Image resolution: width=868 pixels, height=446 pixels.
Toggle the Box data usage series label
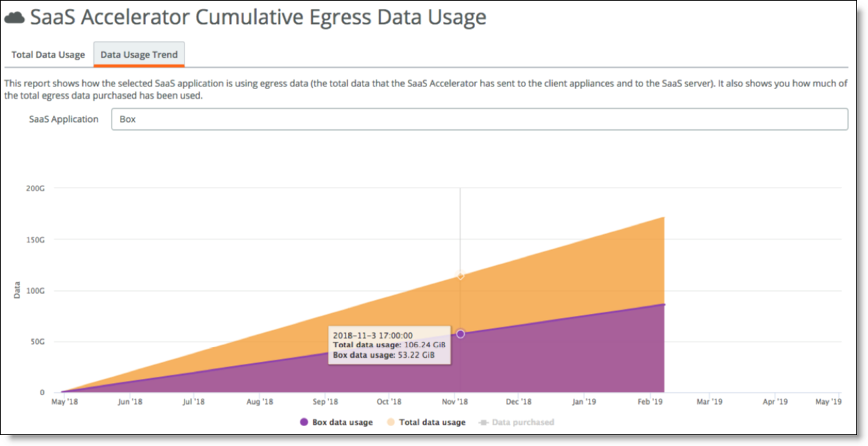[343, 422]
